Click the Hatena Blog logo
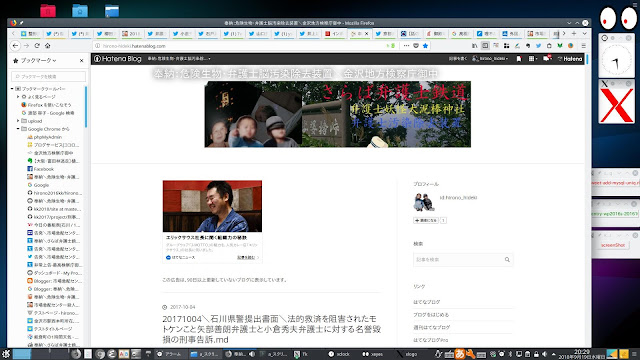Screen dimensions: 640x360 [118, 59]
